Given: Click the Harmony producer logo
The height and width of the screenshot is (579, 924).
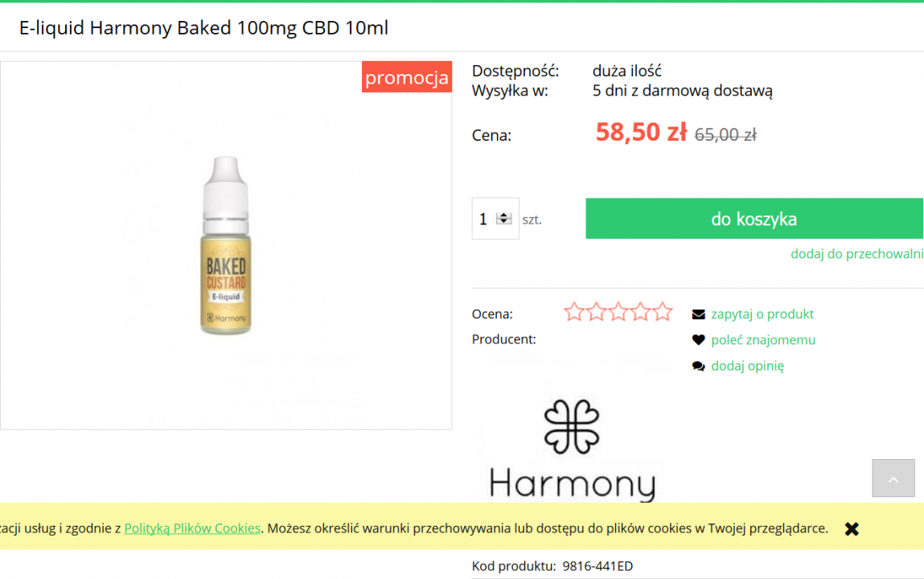Looking at the screenshot, I should (573, 450).
